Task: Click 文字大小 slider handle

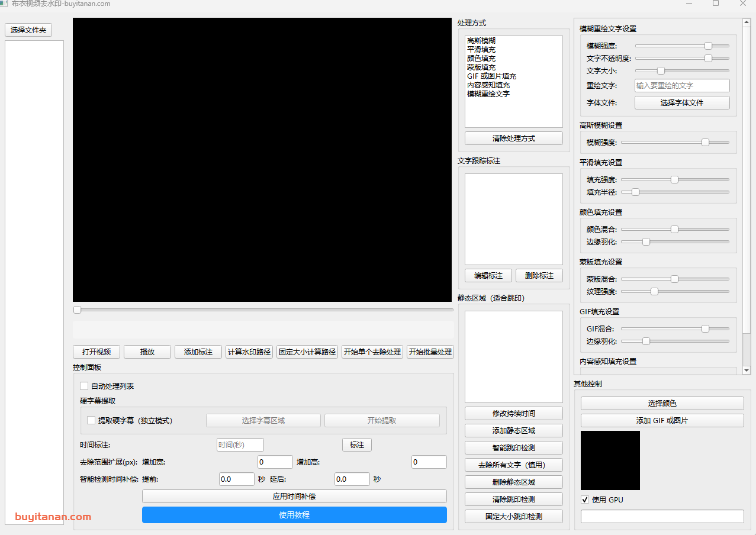Action: pyautogui.click(x=661, y=70)
